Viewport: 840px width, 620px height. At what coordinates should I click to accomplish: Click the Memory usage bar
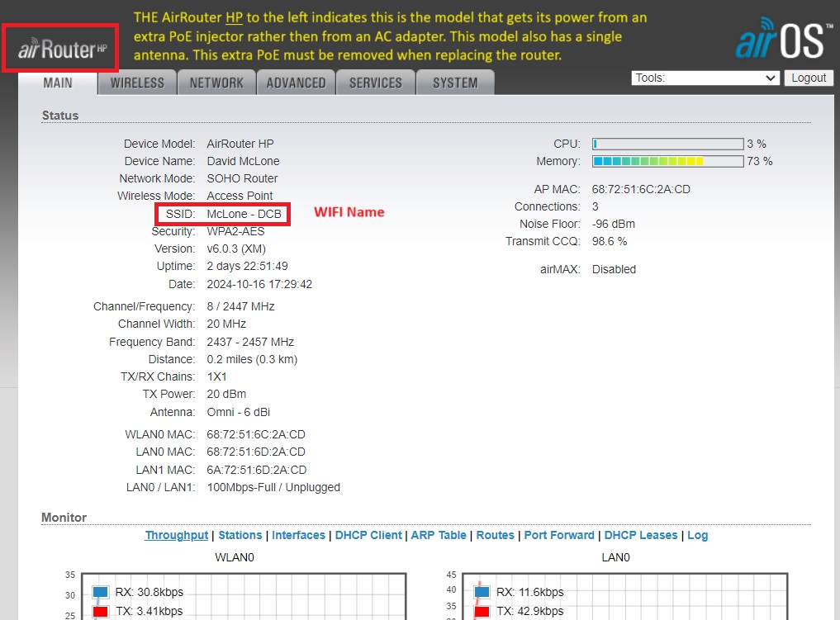click(x=667, y=161)
